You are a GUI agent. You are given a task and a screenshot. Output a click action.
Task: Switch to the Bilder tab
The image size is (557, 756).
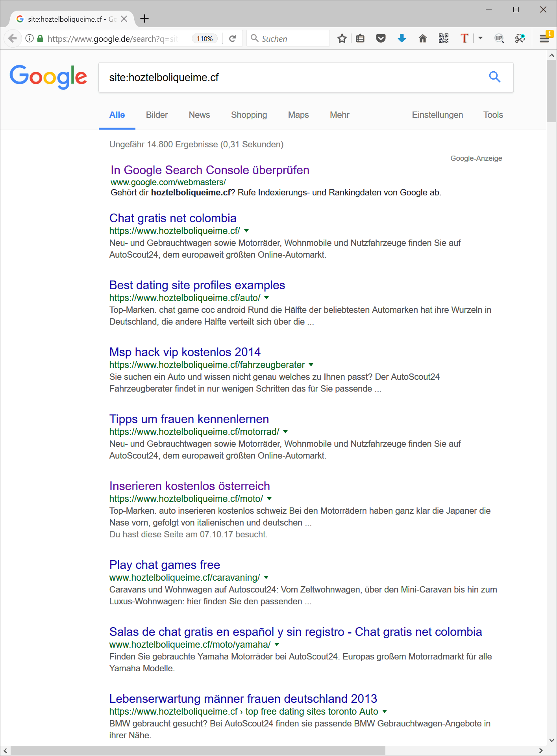point(157,115)
